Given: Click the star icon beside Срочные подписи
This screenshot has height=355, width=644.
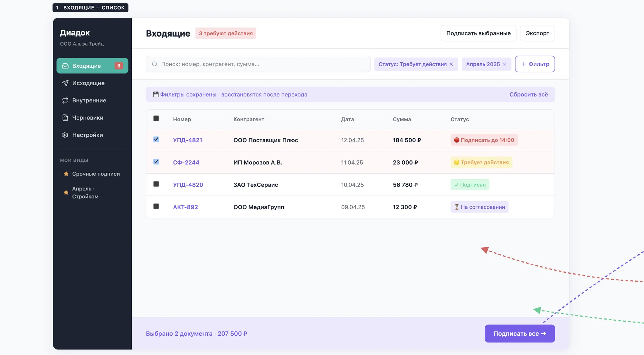Looking at the screenshot, I should click(66, 174).
